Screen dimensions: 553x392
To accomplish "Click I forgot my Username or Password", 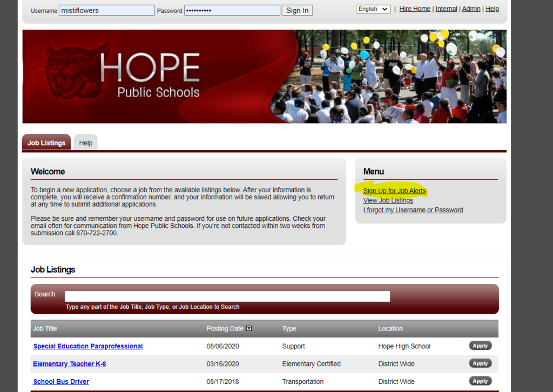I will click(x=413, y=209).
